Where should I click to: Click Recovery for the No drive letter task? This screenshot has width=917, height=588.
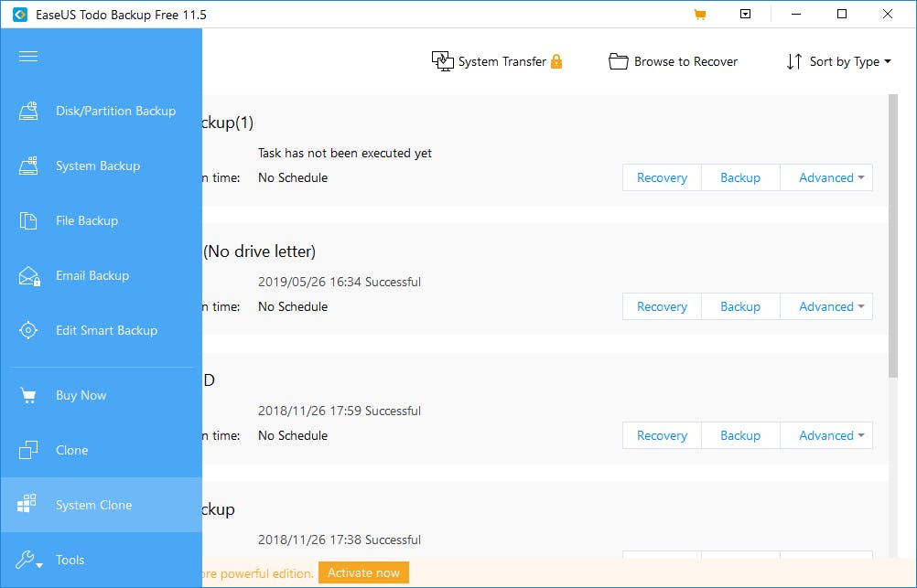click(x=662, y=306)
